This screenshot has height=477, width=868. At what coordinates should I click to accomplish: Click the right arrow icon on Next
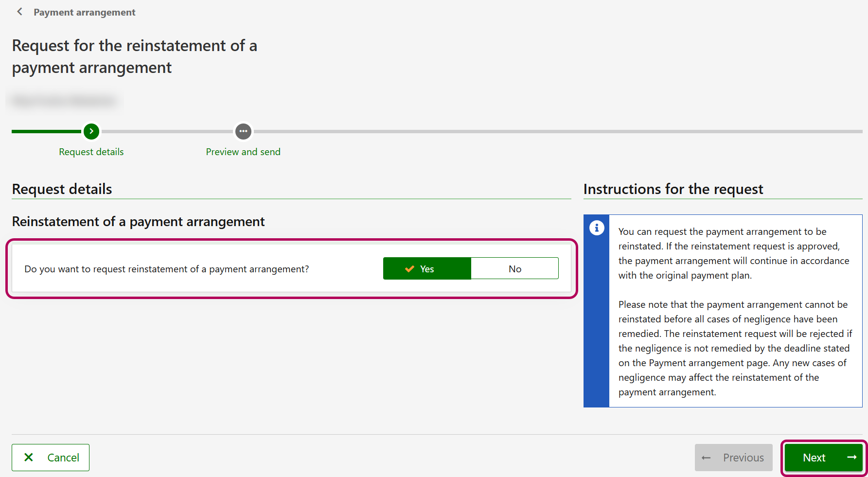[851, 458]
